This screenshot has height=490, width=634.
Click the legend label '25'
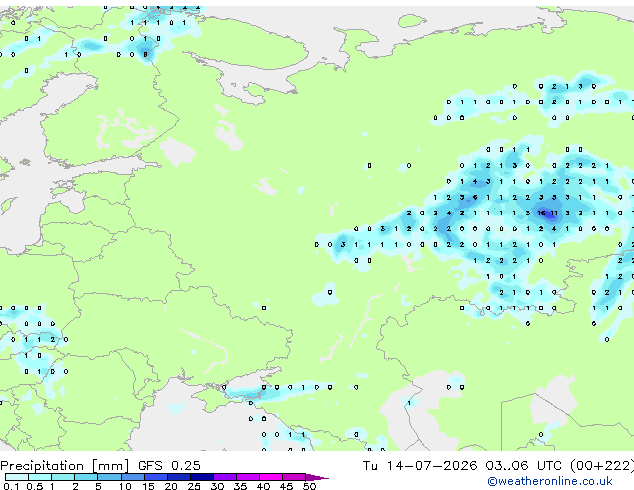194,486
